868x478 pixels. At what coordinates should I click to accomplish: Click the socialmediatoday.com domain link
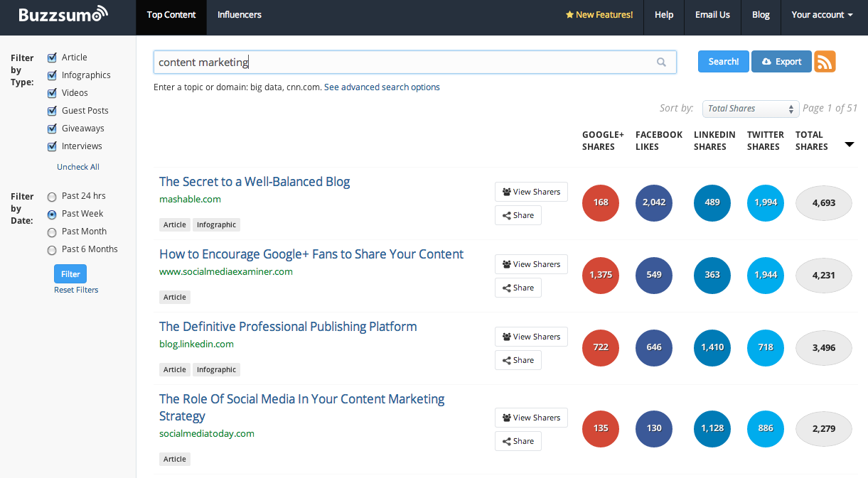point(207,433)
